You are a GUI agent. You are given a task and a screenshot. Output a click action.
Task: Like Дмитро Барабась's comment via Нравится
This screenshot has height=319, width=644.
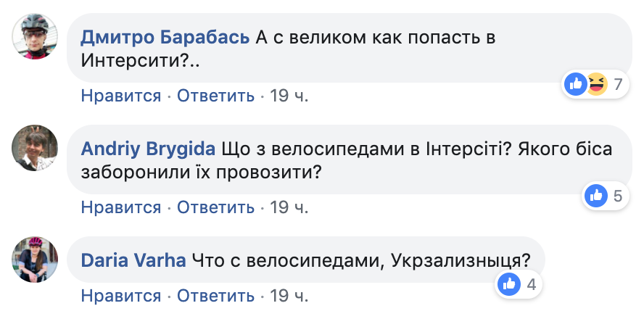tap(120, 95)
